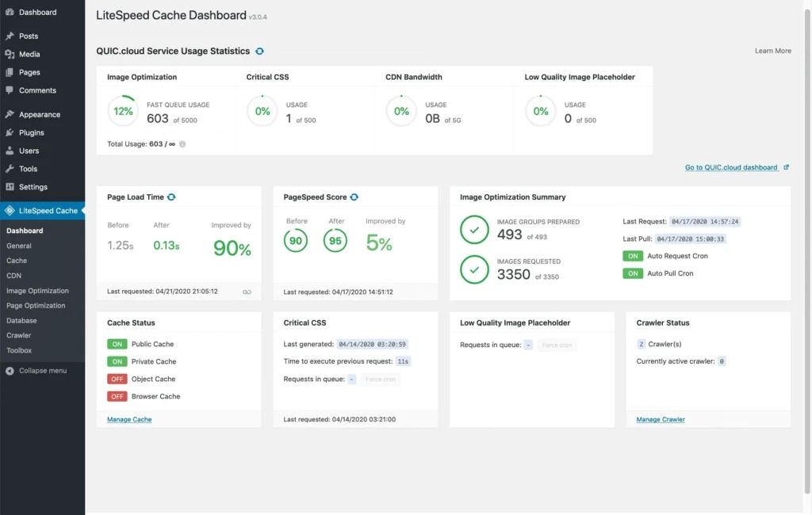812x515 pixels.
Task: Toggle the Browser Cache OFF badge
Action: click(x=117, y=396)
